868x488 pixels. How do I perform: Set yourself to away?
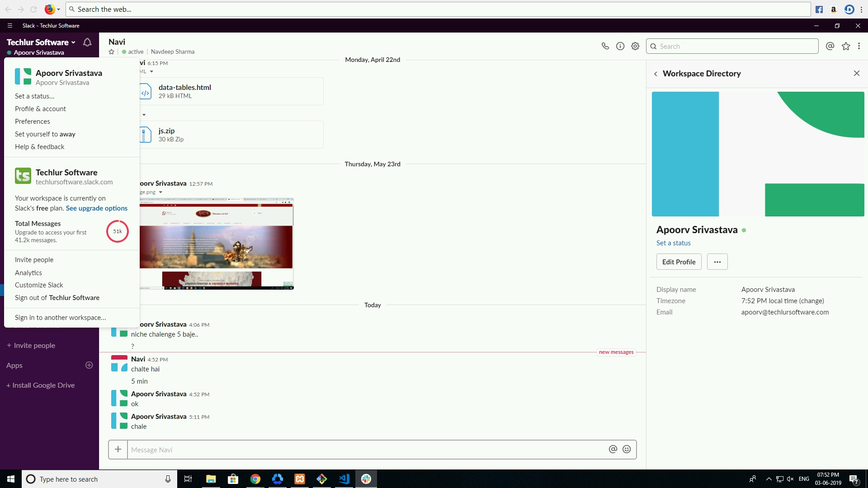(45, 134)
